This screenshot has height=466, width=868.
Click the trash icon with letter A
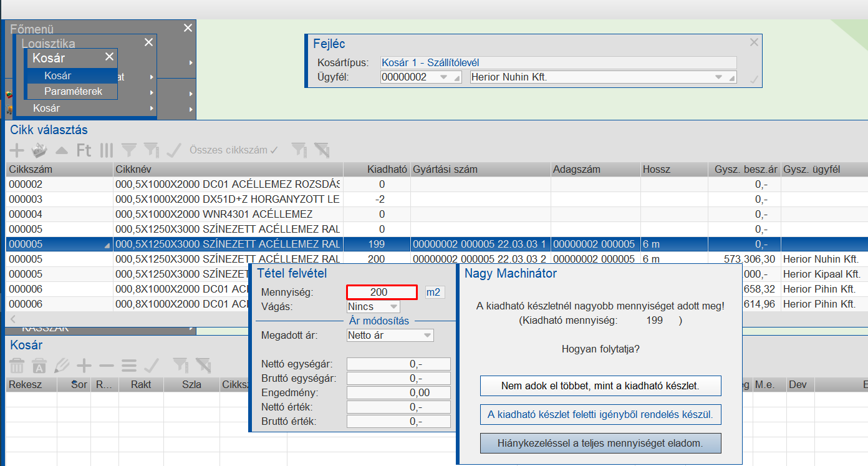[x=39, y=366]
